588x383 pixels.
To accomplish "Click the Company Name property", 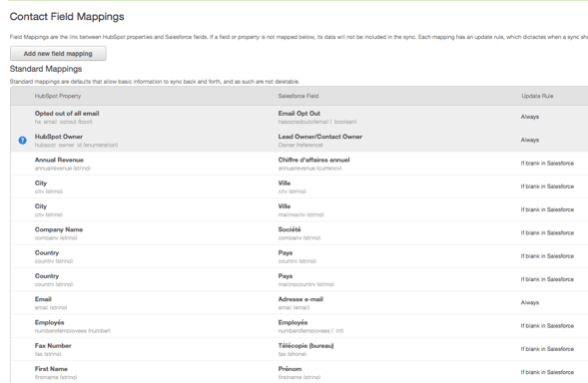I will (59, 229).
